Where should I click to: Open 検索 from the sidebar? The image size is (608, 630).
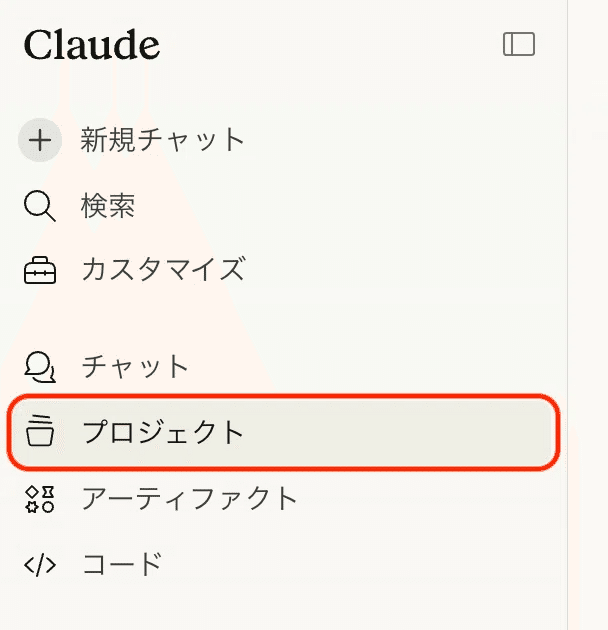108,207
